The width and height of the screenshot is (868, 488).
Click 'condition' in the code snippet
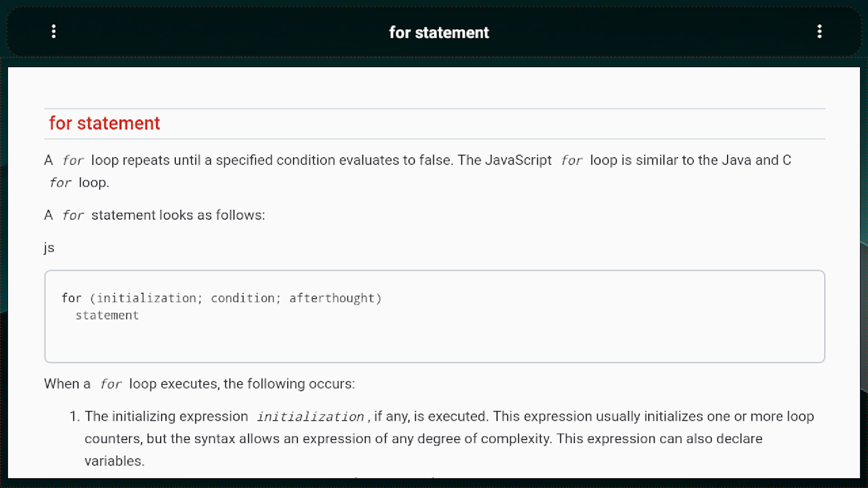(x=243, y=298)
